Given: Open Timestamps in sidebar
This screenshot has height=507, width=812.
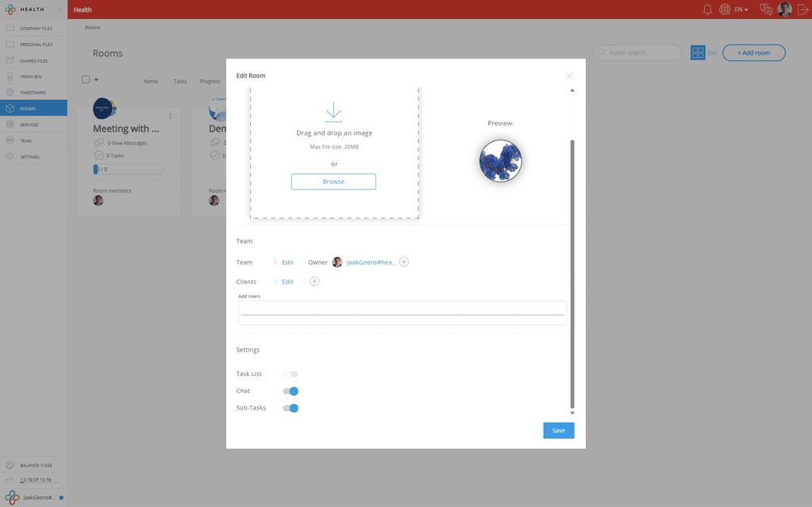Looking at the screenshot, I should click(x=33, y=92).
